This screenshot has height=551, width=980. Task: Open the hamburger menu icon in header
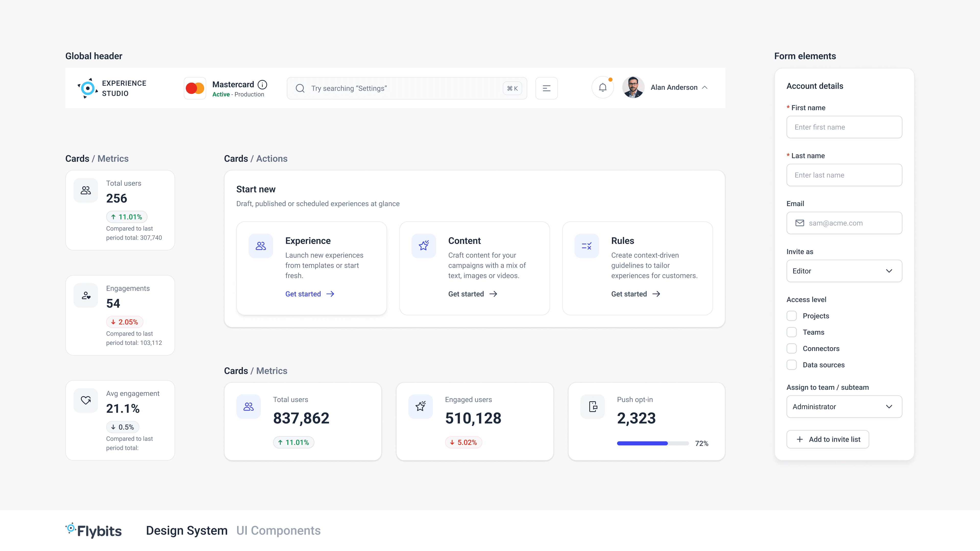tap(546, 88)
